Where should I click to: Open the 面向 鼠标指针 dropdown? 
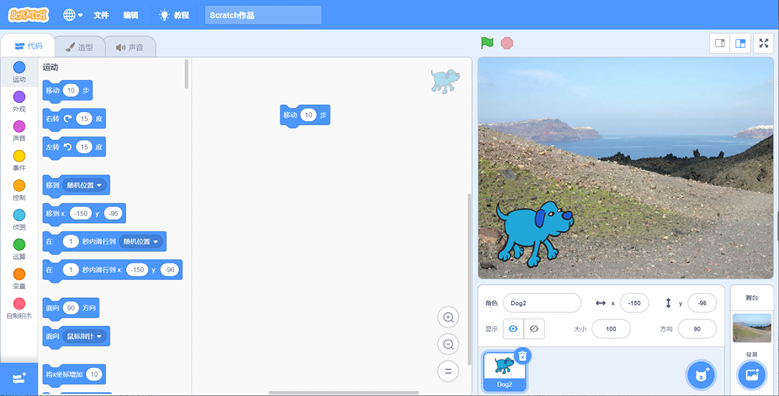[x=84, y=336]
